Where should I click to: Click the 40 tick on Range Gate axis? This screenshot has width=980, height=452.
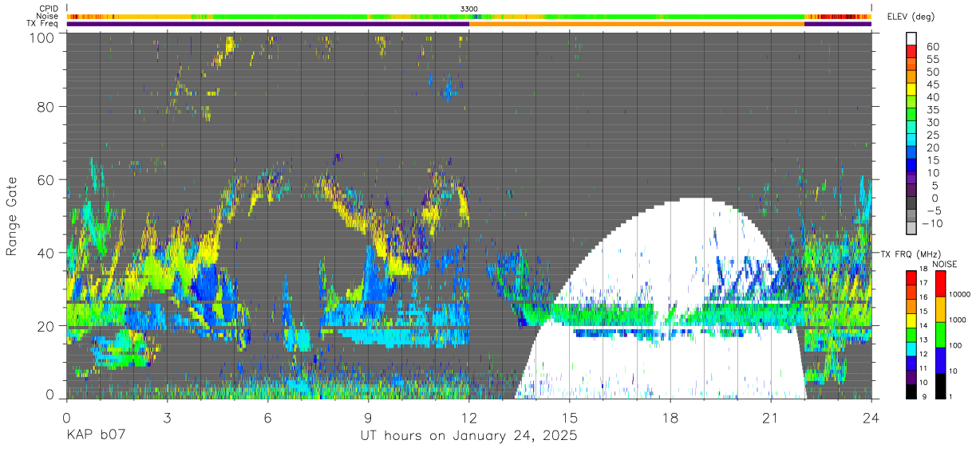click(x=45, y=253)
